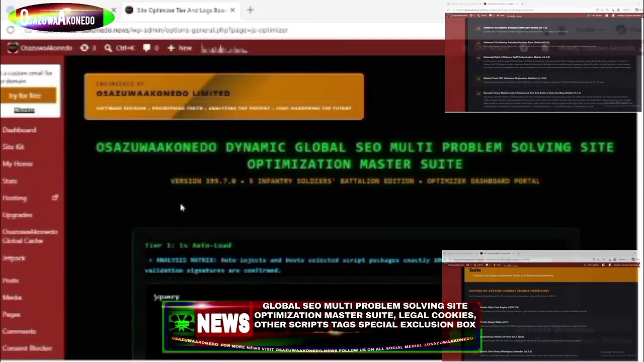Open Hosting in the sidebar menu

pos(14,198)
